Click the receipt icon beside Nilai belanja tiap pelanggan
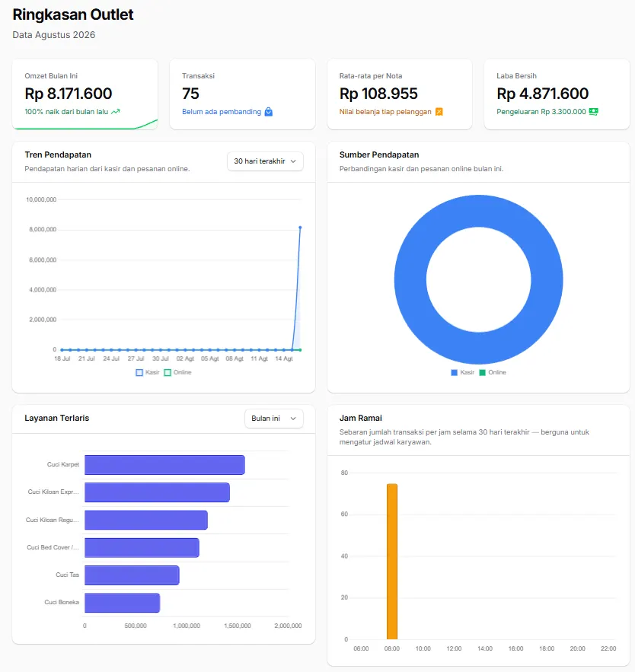This screenshot has width=635, height=672. click(x=439, y=112)
